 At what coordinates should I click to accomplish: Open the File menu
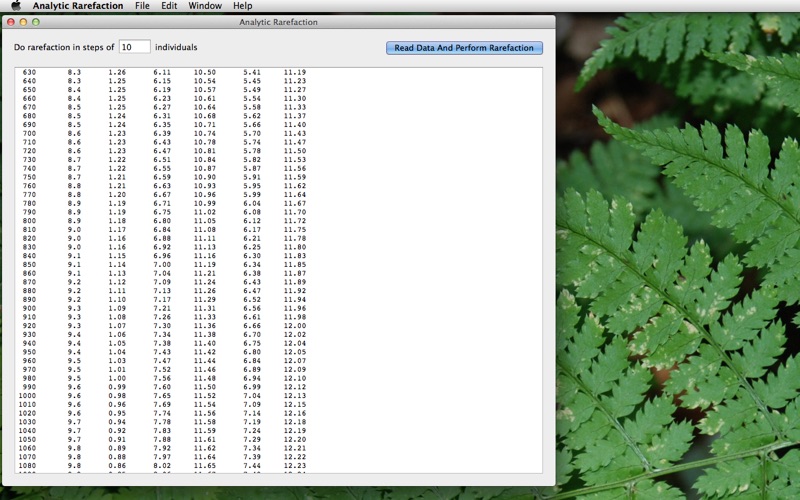[x=142, y=6]
